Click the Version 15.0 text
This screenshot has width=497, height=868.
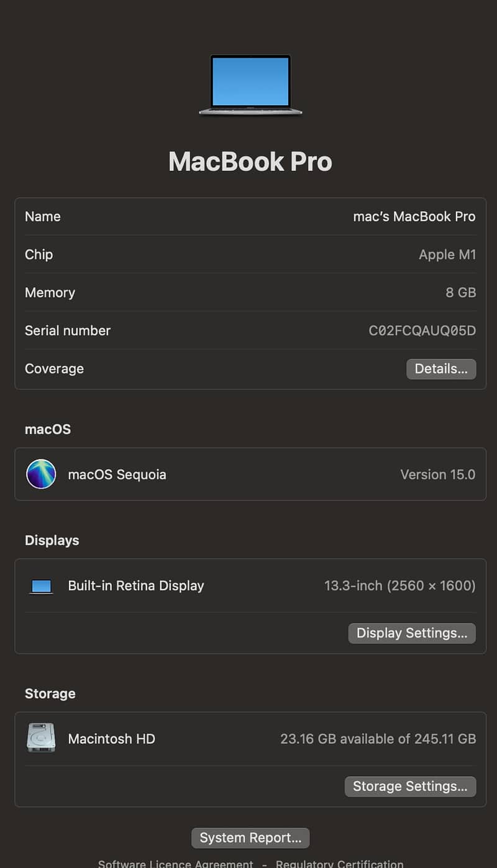click(x=437, y=475)
